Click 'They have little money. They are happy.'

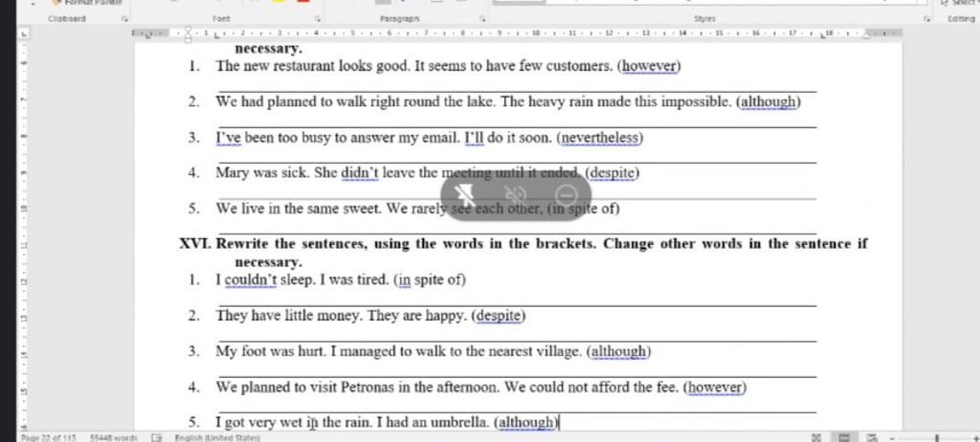pos(342,316)
